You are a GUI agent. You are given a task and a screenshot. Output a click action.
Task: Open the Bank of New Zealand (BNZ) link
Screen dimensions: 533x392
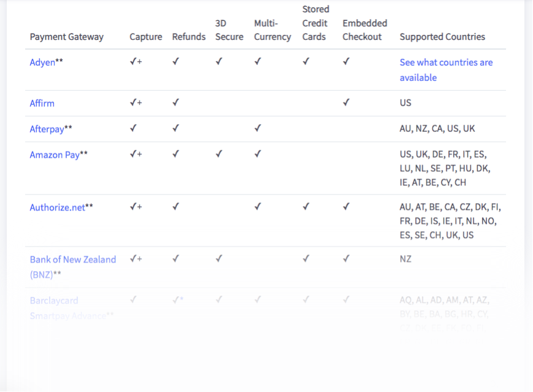pyautogui.click(x=72, y=267)
